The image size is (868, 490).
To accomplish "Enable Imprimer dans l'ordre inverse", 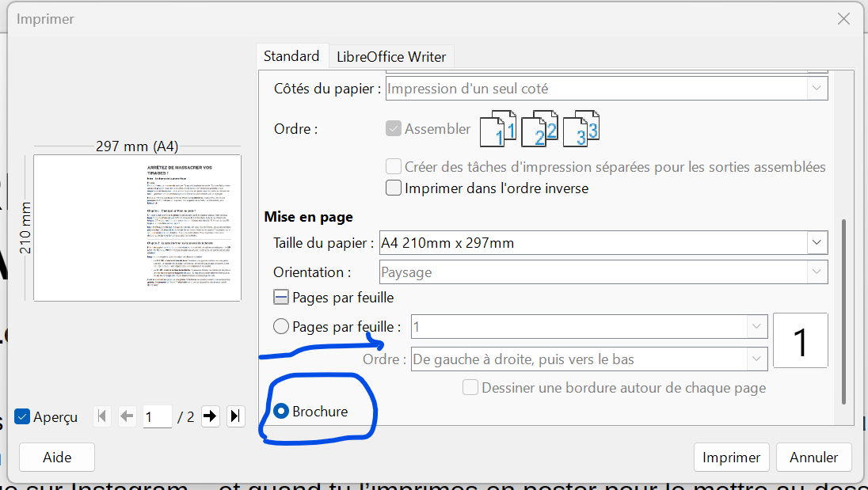I will (394, 188).
